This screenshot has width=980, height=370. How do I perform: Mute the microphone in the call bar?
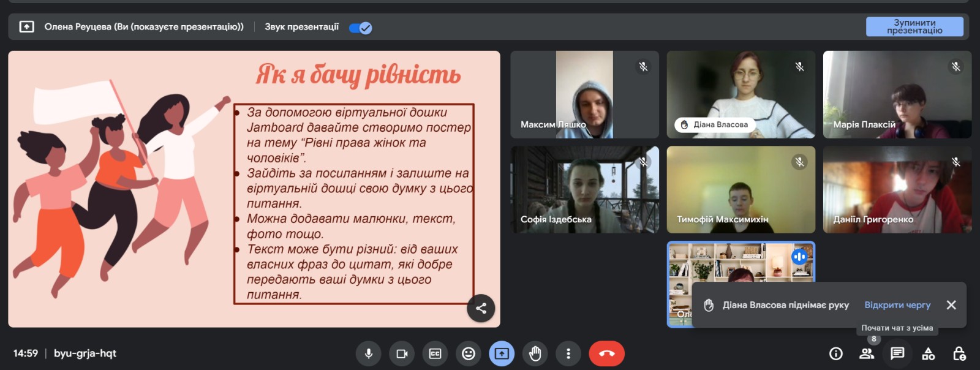point(369,353)
